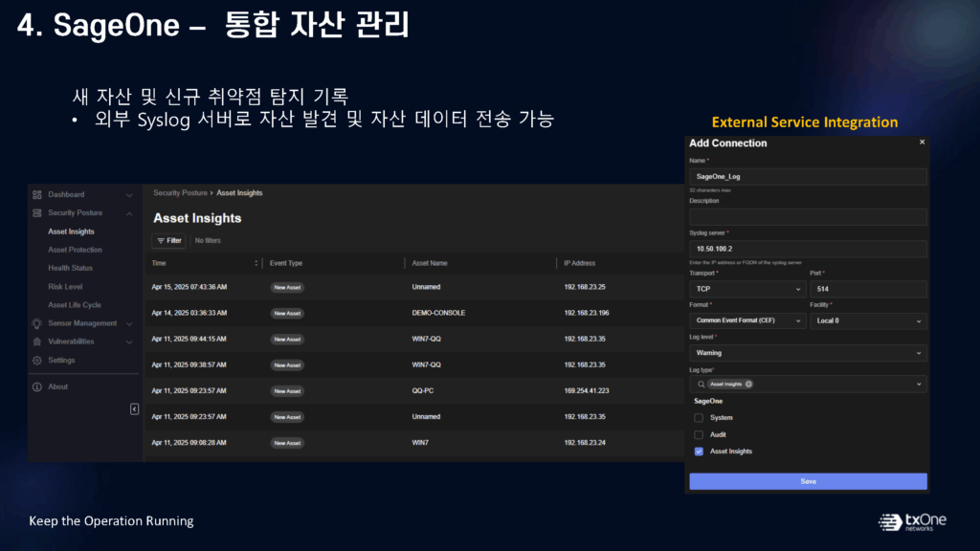Open Settings via the gear icon
The height and width of the screenshot is (551, 980).
[37, 361]
